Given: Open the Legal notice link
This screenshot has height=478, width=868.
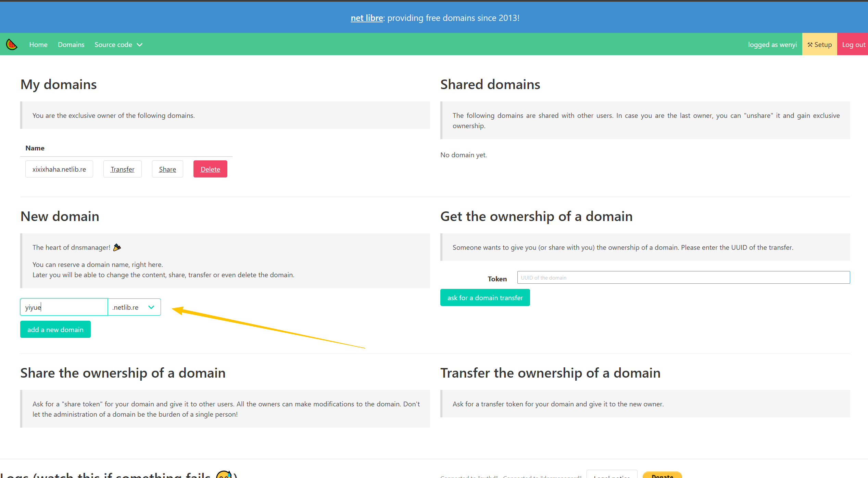Looking at the screenshot, I should tap(612, 475).
